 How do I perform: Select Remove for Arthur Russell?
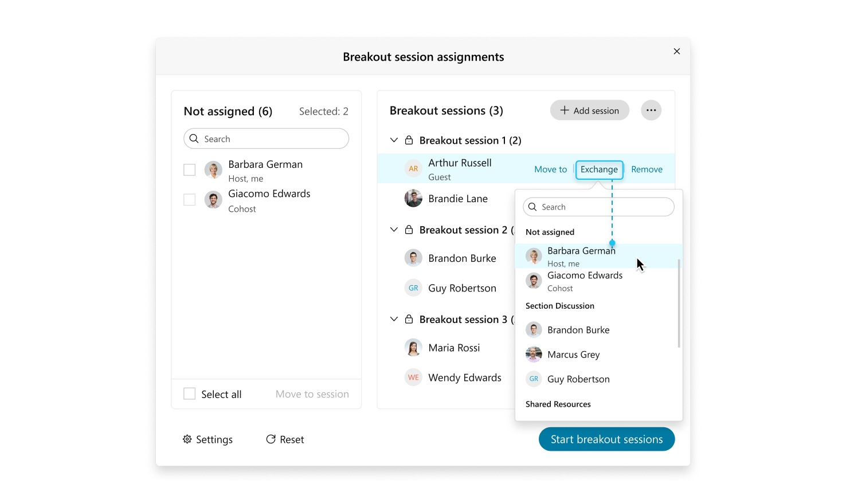647,169
